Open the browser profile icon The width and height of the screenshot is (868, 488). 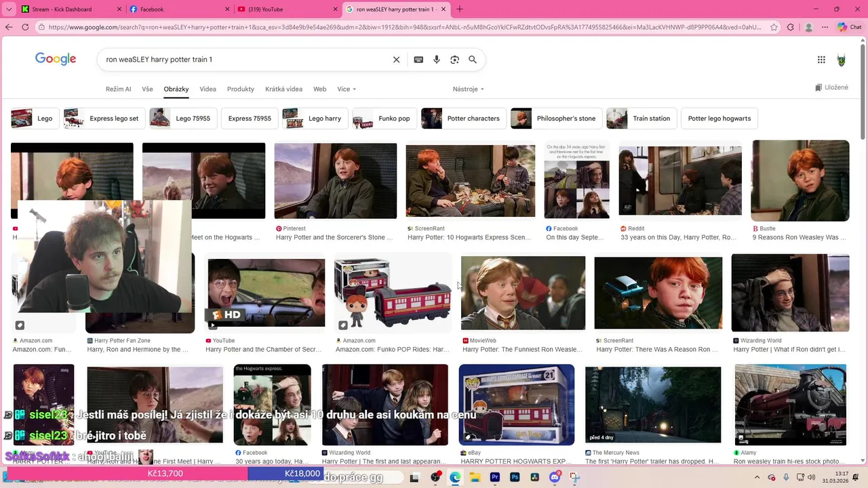point(808,27)
